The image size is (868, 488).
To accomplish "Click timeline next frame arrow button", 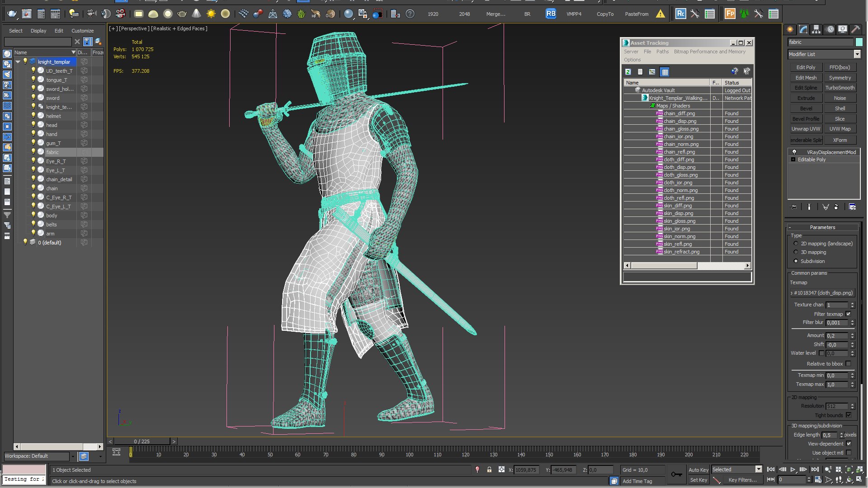I will click(174, 441).
